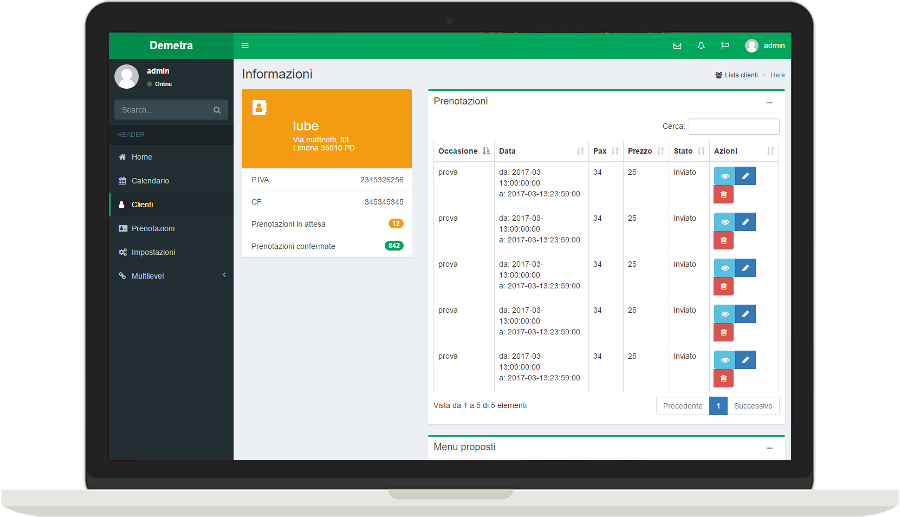
Task: Collapse the Menu proposti panel
Action: pyautogui.click(x=769, y=447)
